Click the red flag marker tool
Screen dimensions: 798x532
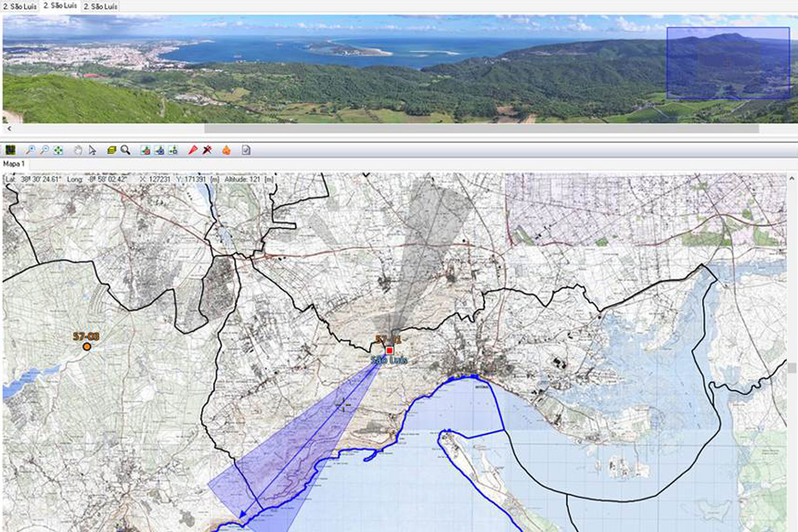(x=192, y=150)
